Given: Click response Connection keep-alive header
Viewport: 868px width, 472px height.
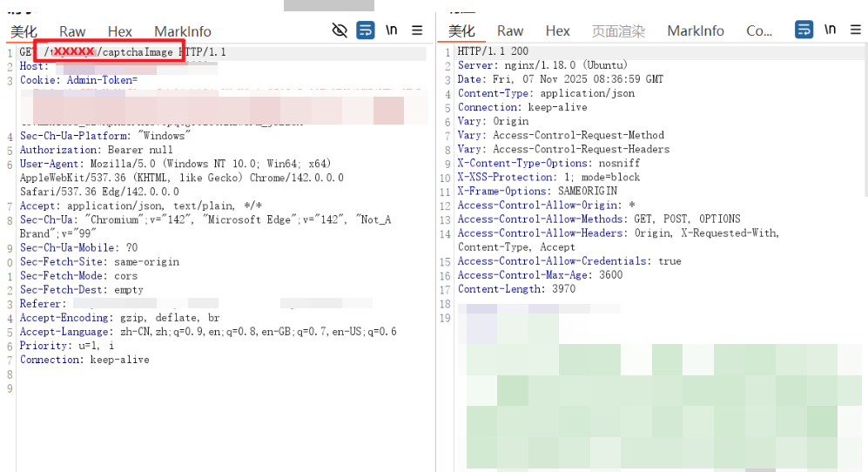Looking at the screenshot, I should click(x=522, y=107).
